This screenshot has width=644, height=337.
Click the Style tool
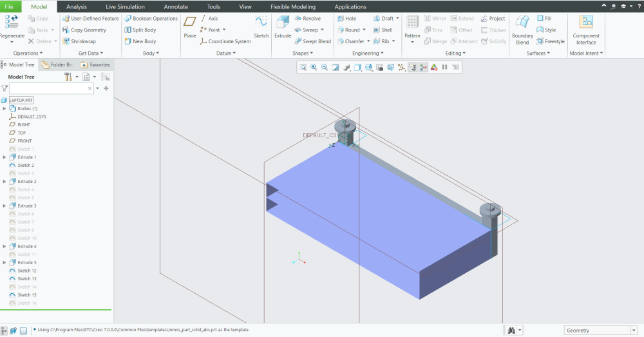pos(546,30)
